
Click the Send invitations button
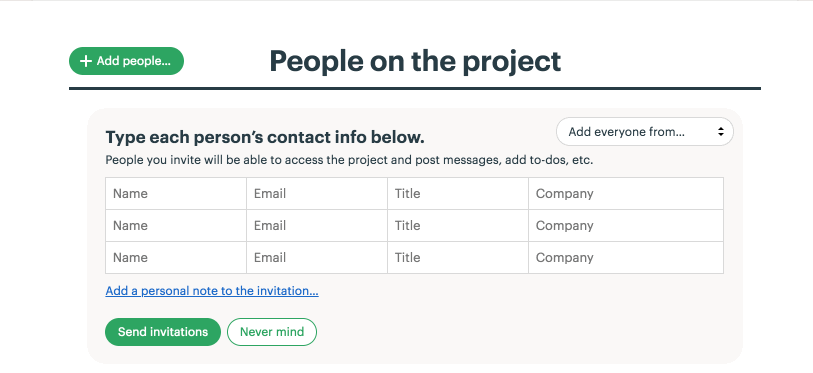[x=163, y=332]
